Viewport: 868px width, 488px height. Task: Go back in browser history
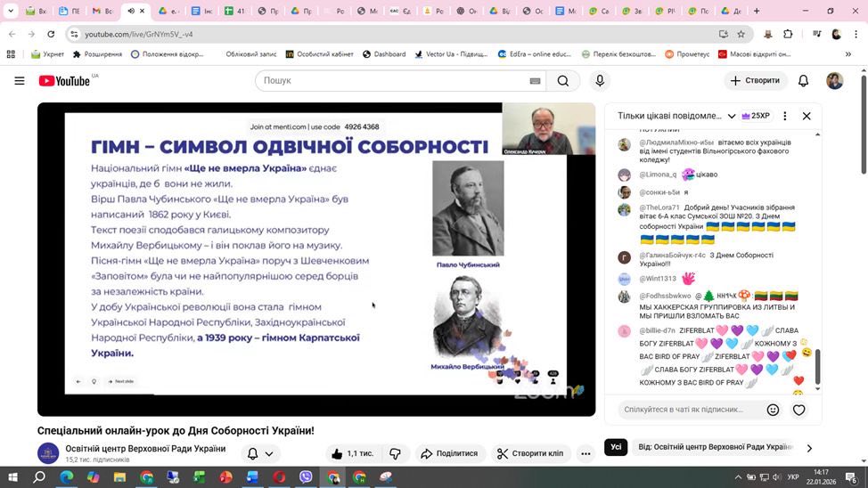click(x=12, y=35)
